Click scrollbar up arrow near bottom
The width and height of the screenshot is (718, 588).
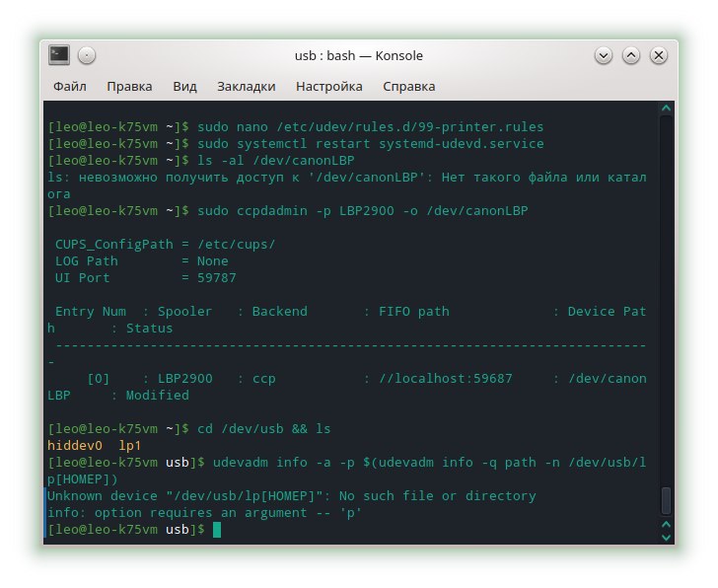pyautogui.click(x=667, y=524)
